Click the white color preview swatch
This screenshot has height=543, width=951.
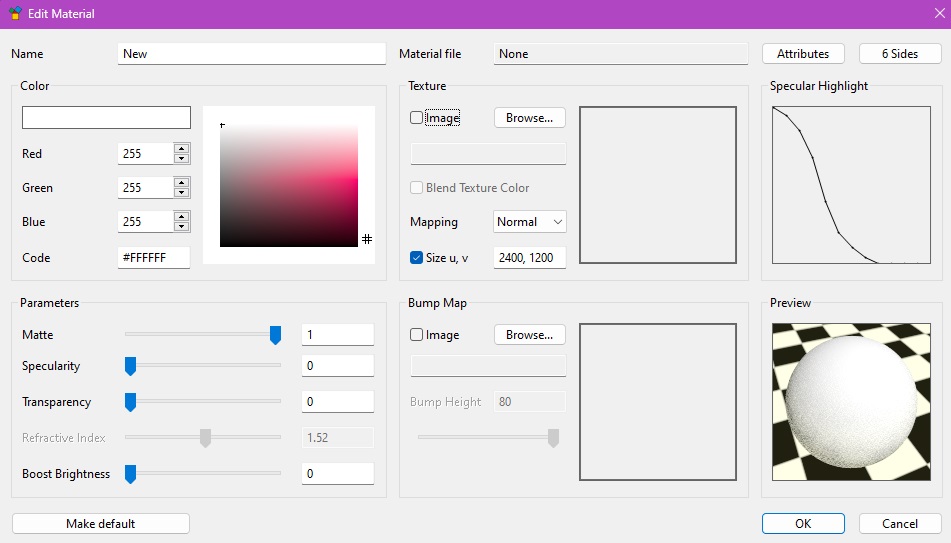[x=106, y=118]
